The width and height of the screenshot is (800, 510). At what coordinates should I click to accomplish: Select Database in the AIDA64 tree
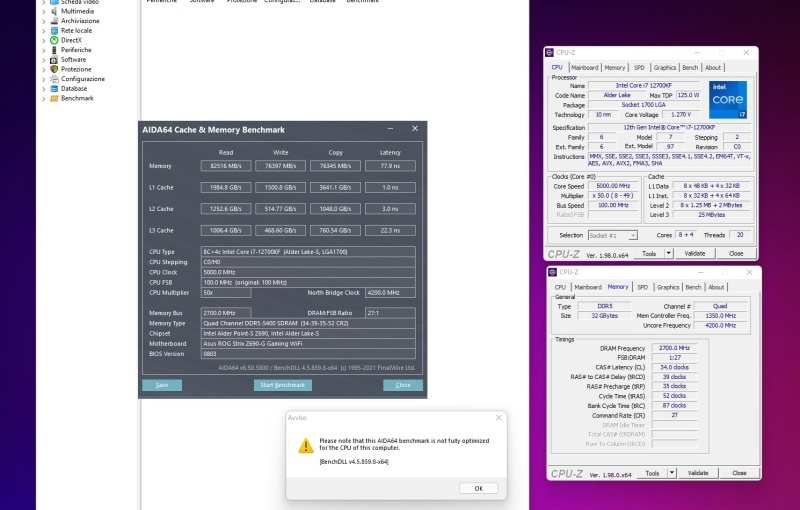pos(74,89)
